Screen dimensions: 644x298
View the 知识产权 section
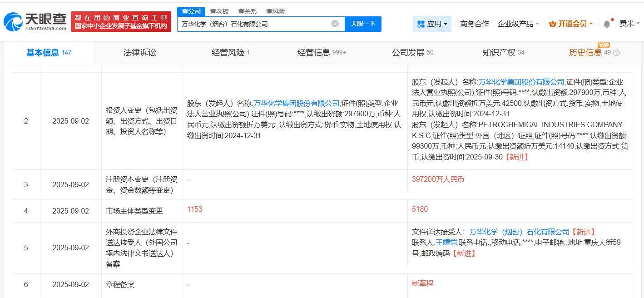[x=498, y=52]
